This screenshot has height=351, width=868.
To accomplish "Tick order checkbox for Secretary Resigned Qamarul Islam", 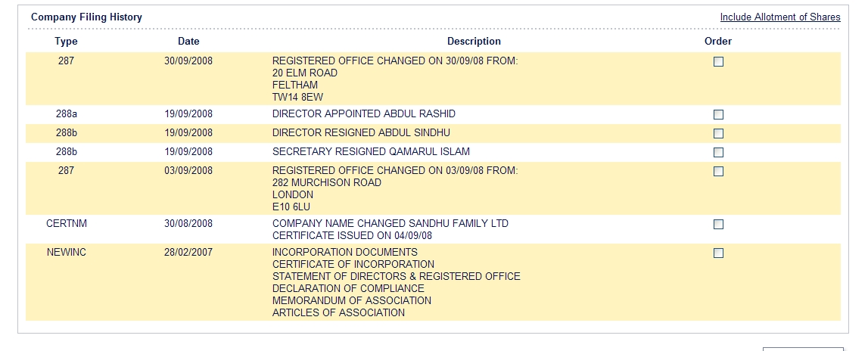I will coord(718,152).
